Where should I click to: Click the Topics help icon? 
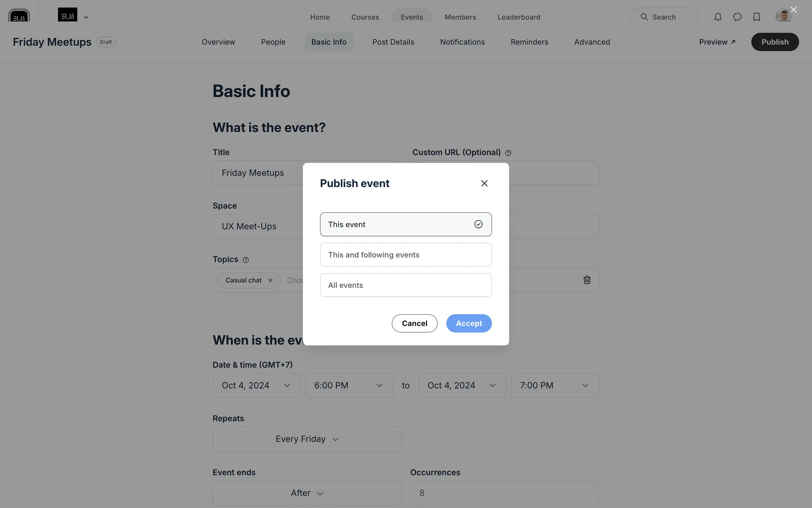(246, 260)
